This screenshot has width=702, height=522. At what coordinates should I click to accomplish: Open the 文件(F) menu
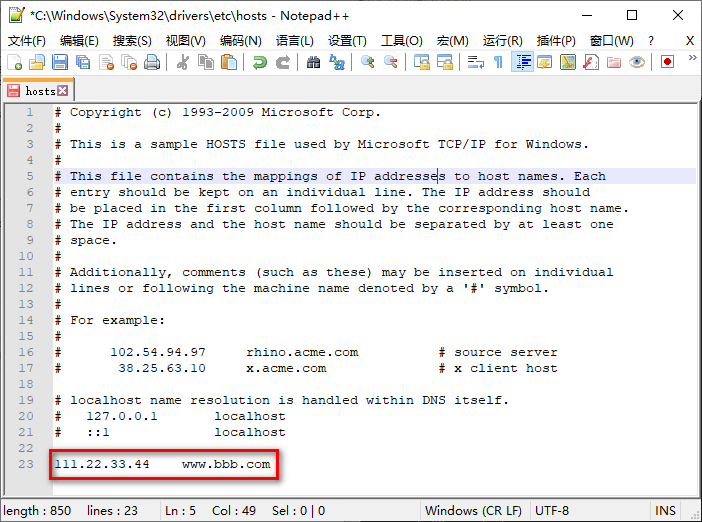click(x=27, y=41)
